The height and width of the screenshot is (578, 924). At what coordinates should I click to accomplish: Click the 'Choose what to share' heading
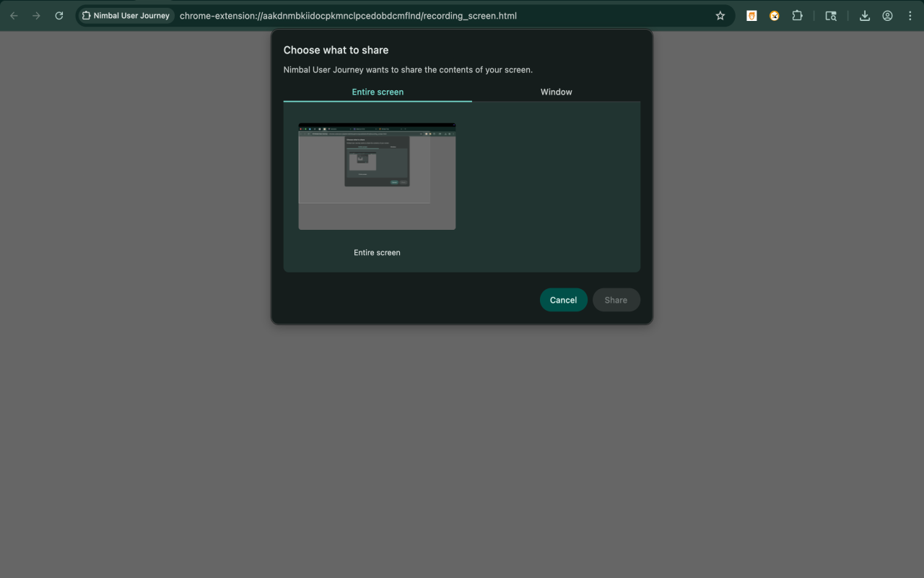click(x=336, y=50)
